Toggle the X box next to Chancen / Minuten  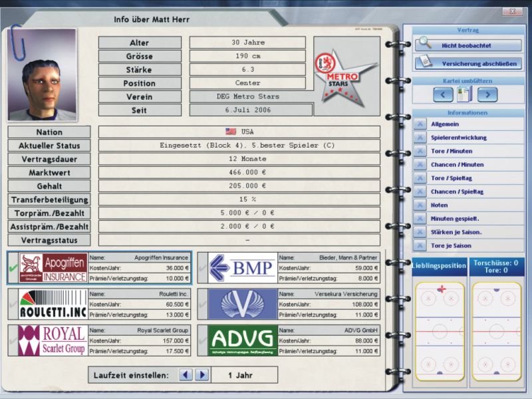click(420, 164)
